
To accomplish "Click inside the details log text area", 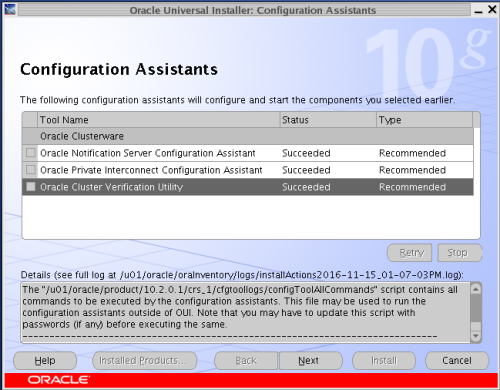I will point(246,312).
